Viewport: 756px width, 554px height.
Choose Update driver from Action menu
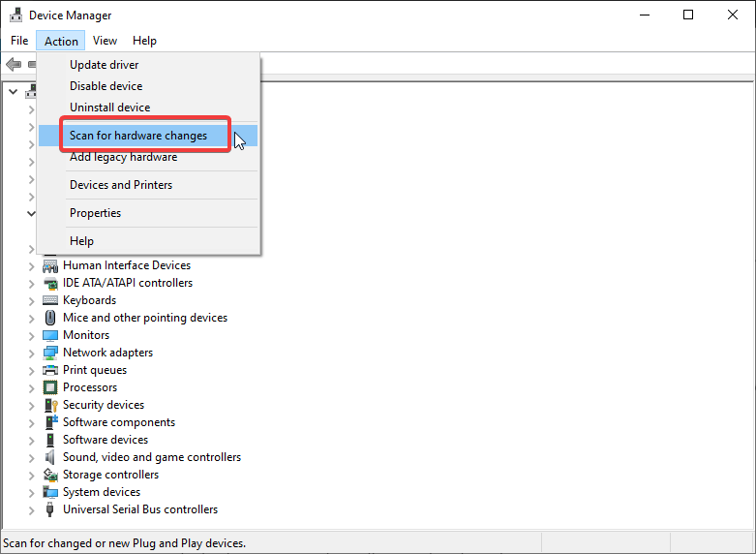[148, 65]
